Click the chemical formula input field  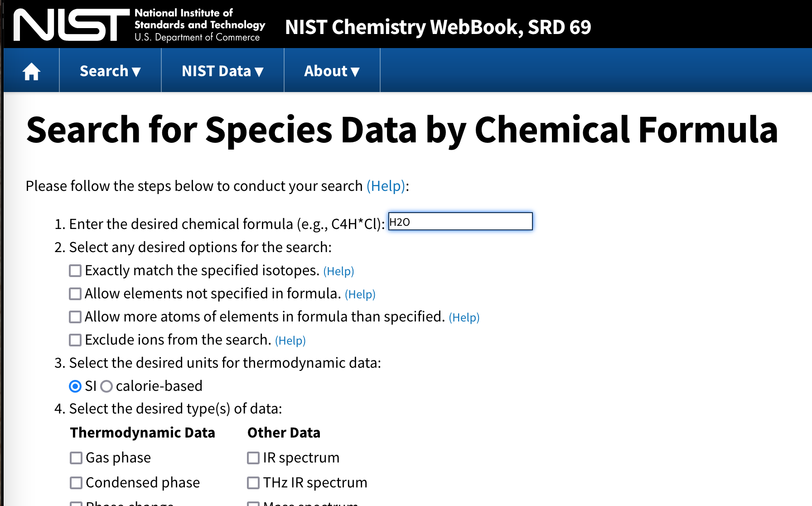point(460,222)
